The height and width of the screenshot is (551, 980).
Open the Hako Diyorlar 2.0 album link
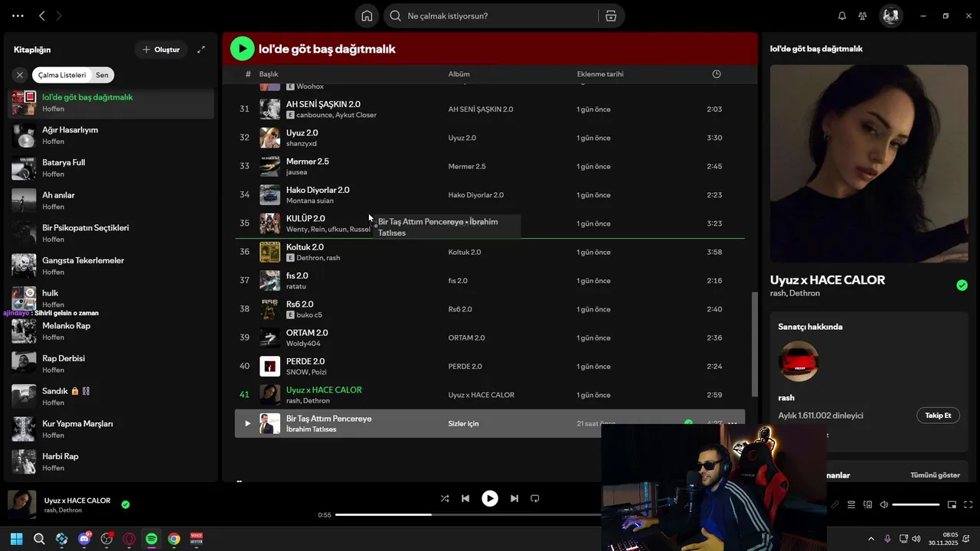coord(475,195)
